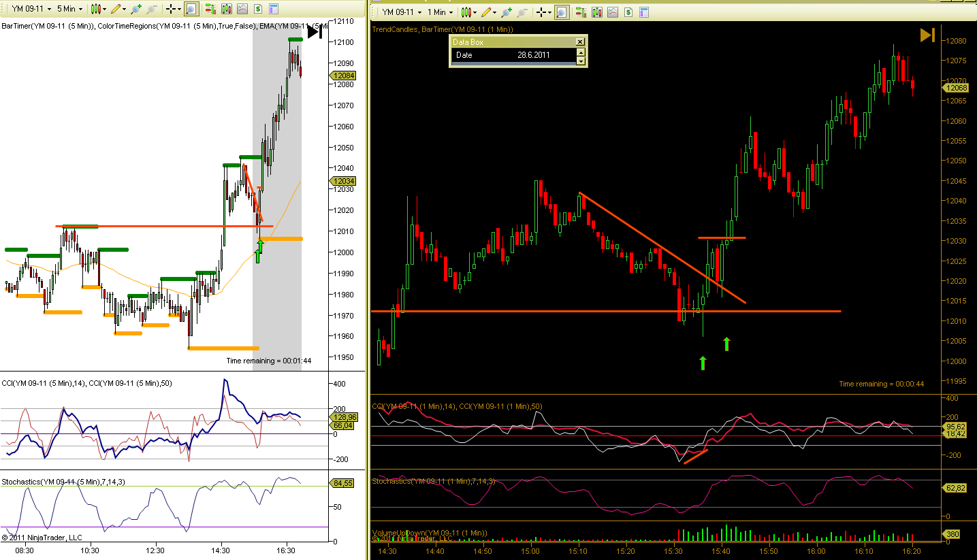Select the Date row value 28.6.2011
Viewport: 977px width, 560px height.
pos(534,55)
